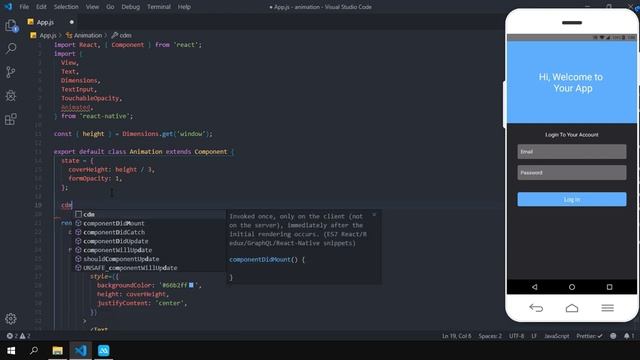Open the Help menu
This screenshot has width=640, height=360.
[x=184, y=7]
